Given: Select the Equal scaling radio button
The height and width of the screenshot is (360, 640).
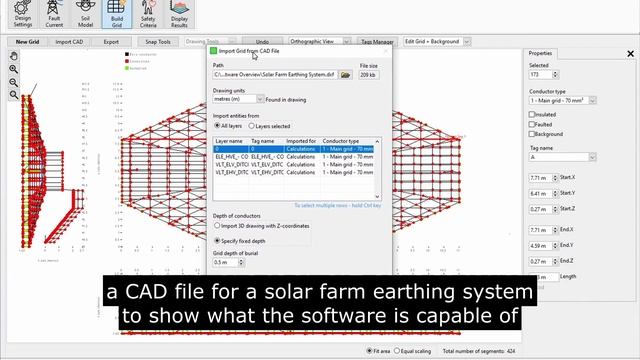Looking at the screenshot, I should pyautogui.click(x=397, y=351).
